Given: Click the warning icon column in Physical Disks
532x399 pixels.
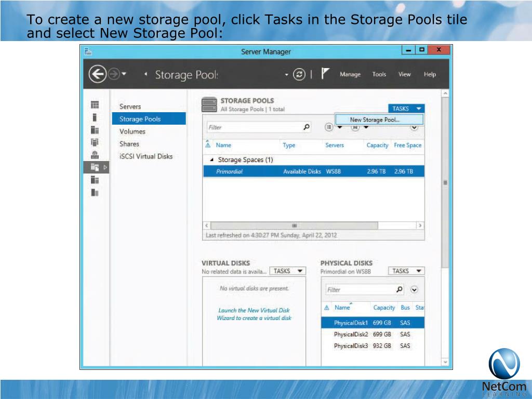Looking at the screenshot, I should tap(327, 308).
